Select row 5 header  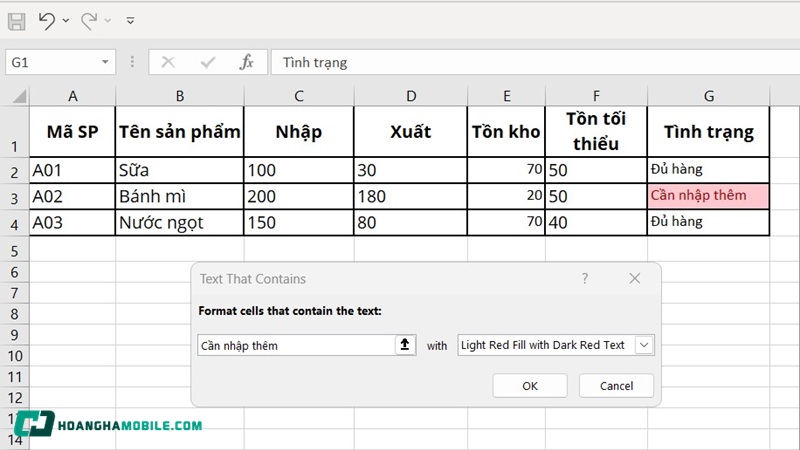click(14, 251)
